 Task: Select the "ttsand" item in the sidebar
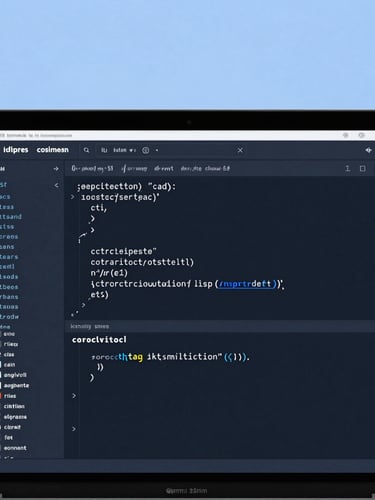(x=11, y=217)
